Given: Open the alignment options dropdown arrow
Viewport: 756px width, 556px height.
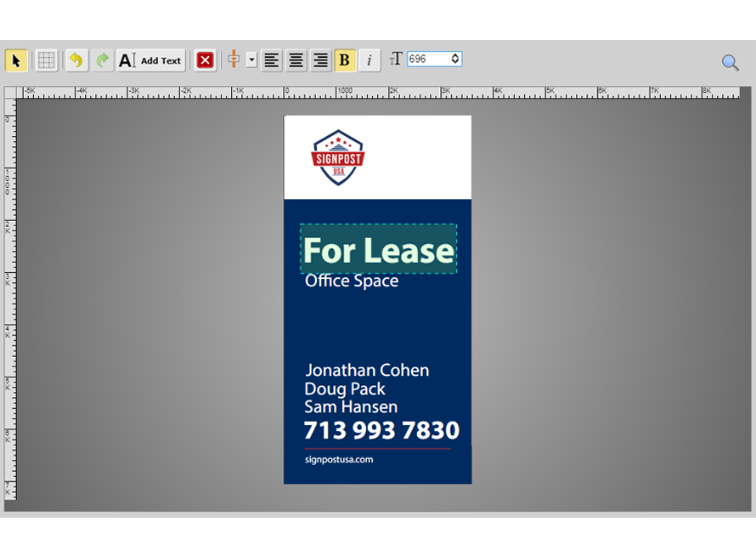Looking at the screenshot, I should (x=251, y=60).
